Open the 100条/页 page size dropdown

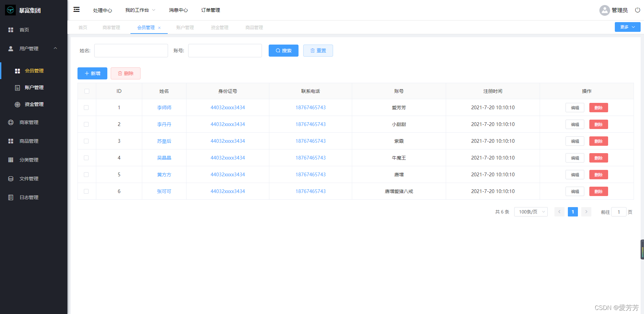click(531, 212)
